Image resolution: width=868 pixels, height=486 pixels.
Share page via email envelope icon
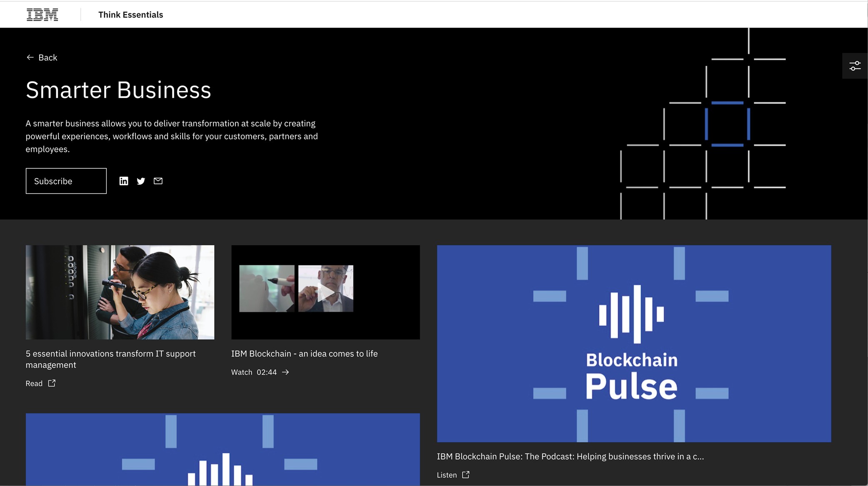click(x=158, y=181)
